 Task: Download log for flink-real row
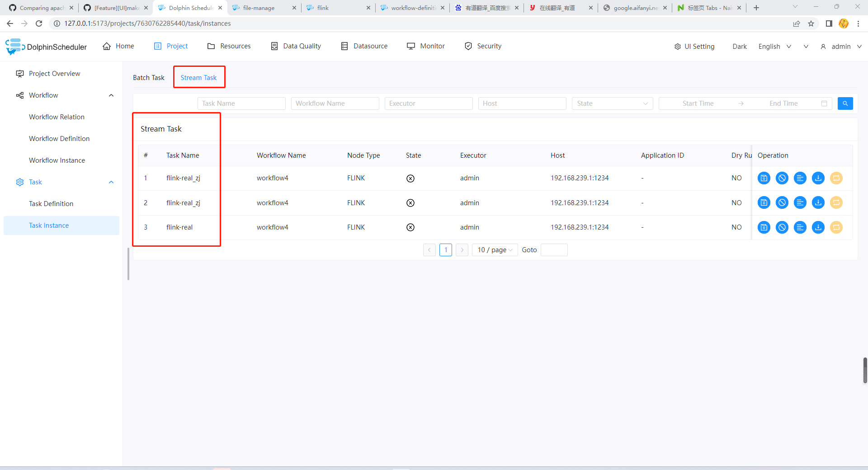point(818,227)
